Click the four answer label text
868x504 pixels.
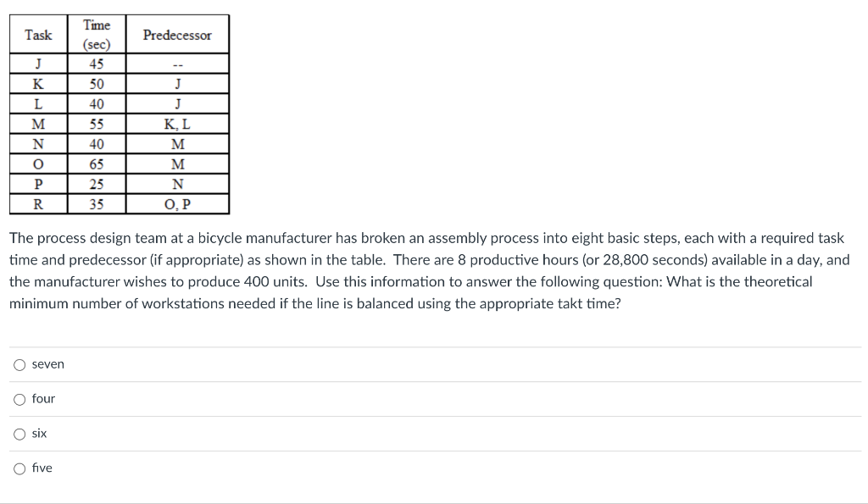(x=42, y=398)
